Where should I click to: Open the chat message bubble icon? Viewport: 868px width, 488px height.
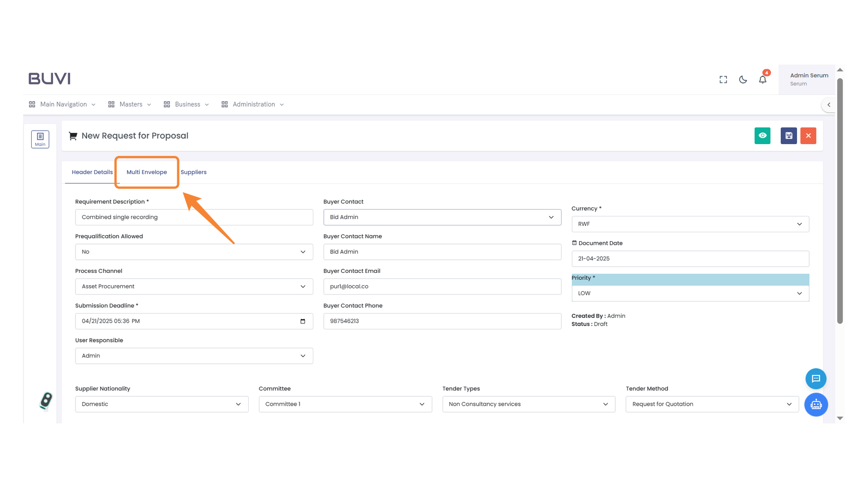click(x=816, y=379)
